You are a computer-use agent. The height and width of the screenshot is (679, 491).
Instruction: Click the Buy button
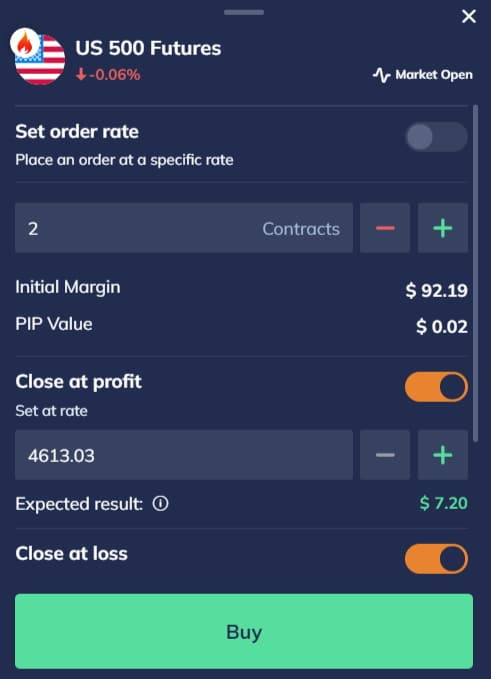click(244, 631)
